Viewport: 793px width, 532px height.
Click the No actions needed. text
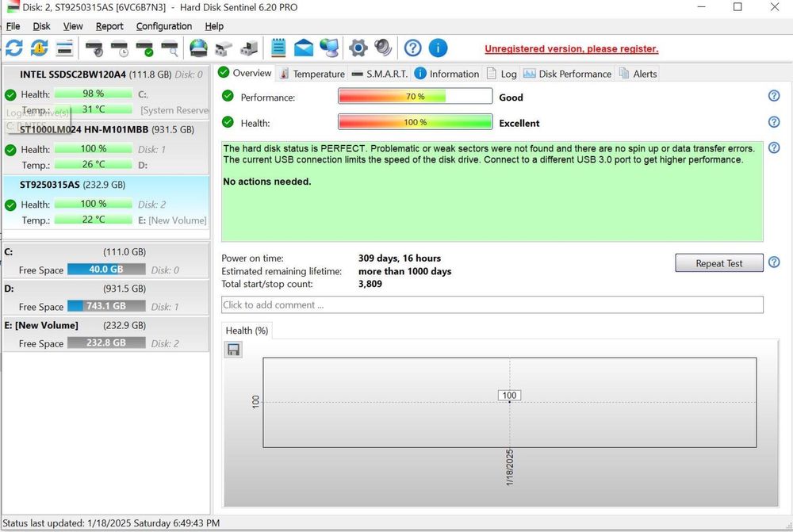pyautogui.click(x=267, y=182)
